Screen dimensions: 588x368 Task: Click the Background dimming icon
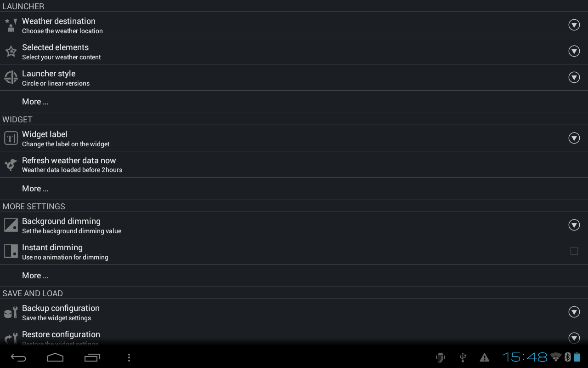point(11,225)
